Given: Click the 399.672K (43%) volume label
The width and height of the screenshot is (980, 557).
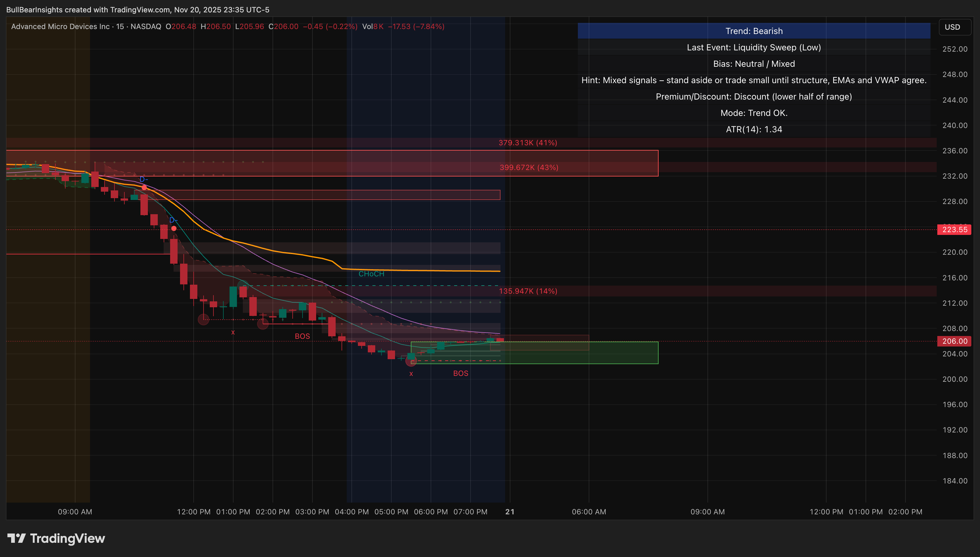Looking at the screenshot, I should pos(529,168).
